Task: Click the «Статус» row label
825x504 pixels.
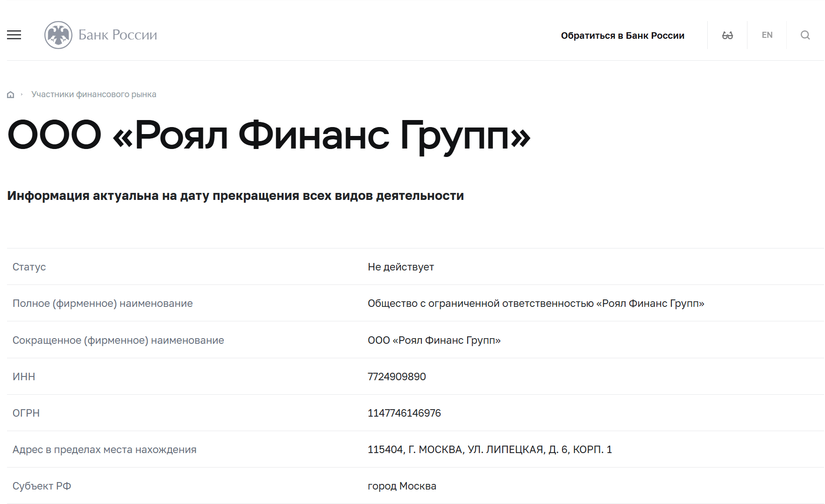Action: 29,267
